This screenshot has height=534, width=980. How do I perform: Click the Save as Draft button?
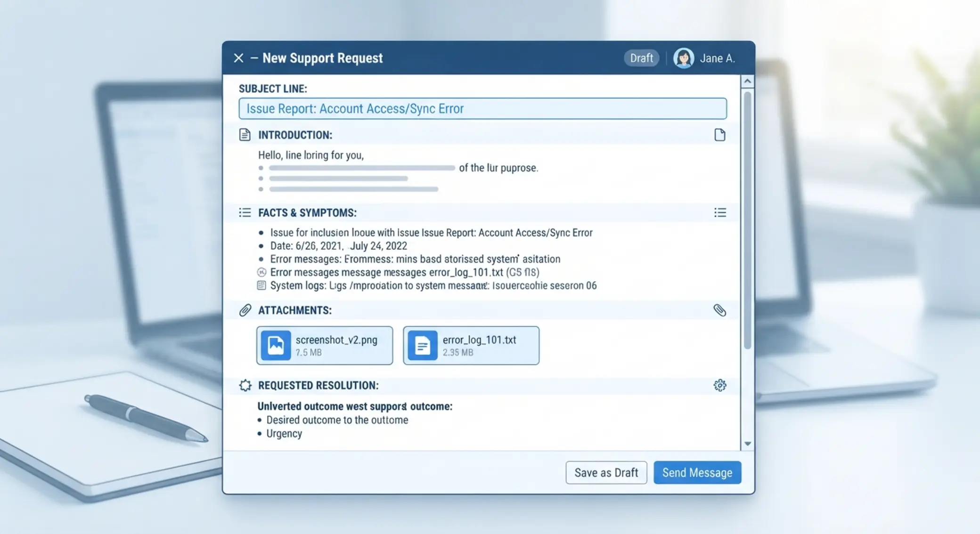pos(606,472)
